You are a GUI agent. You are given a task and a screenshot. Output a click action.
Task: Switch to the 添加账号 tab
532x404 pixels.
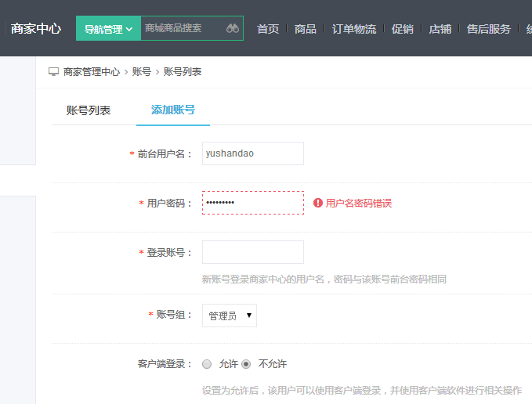[173, 110]
